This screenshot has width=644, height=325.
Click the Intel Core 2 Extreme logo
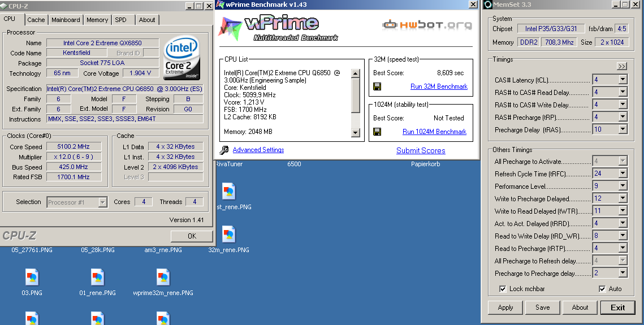point(181,58)
